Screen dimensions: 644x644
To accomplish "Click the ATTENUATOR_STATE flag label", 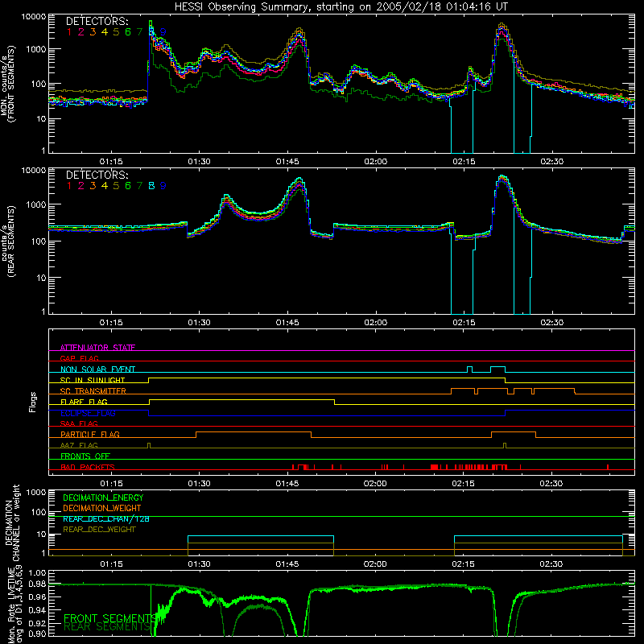I will pyautogui.click(x=97, y=348).
